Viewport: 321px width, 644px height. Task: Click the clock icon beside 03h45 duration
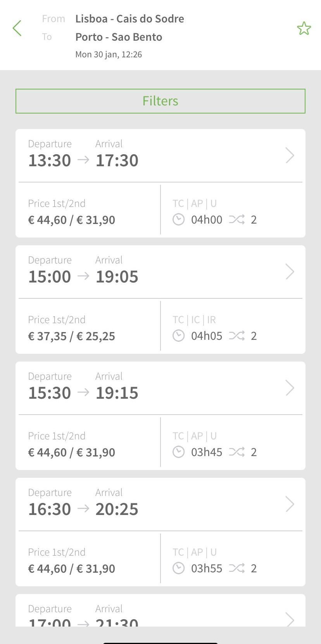(x=178, y=452)
